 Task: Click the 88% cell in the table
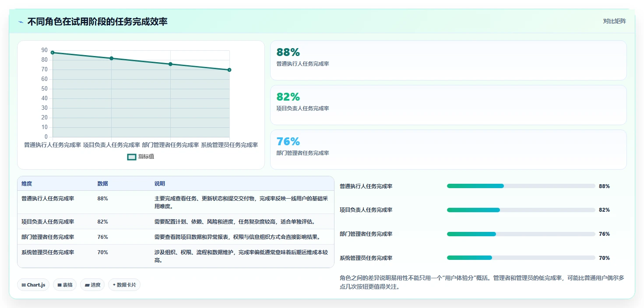pos(102,199)
